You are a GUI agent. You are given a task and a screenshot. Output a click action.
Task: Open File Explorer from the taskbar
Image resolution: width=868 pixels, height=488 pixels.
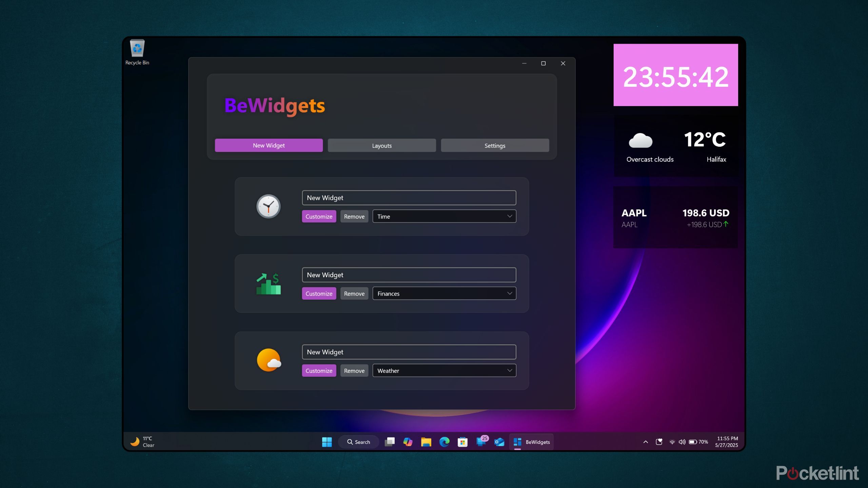[x=426, y=442]
